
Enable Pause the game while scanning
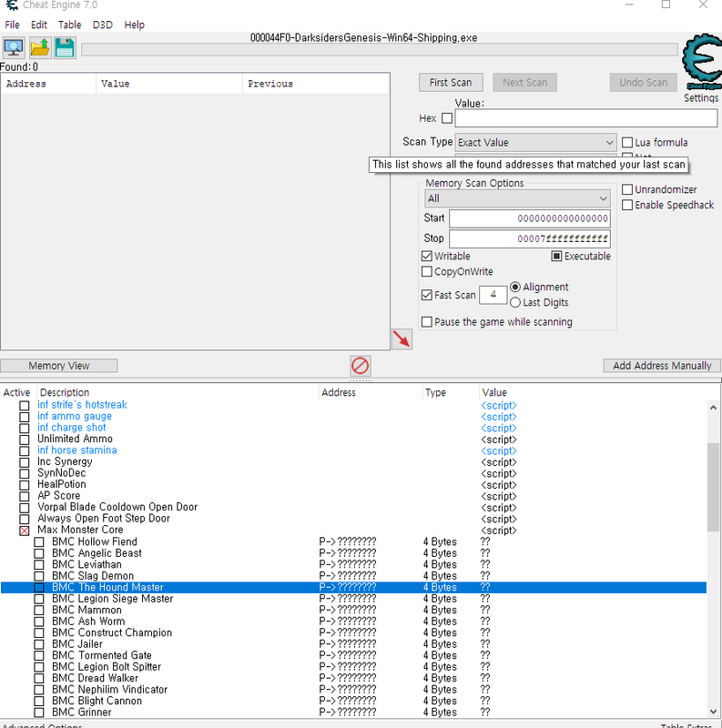[x=426, y=322]
